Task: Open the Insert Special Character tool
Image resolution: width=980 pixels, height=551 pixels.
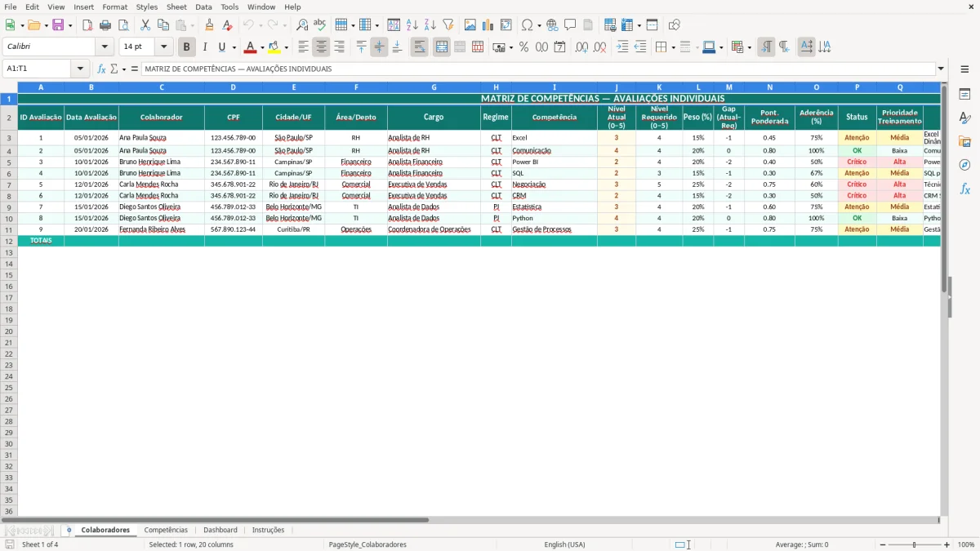Action: (527, 24)
